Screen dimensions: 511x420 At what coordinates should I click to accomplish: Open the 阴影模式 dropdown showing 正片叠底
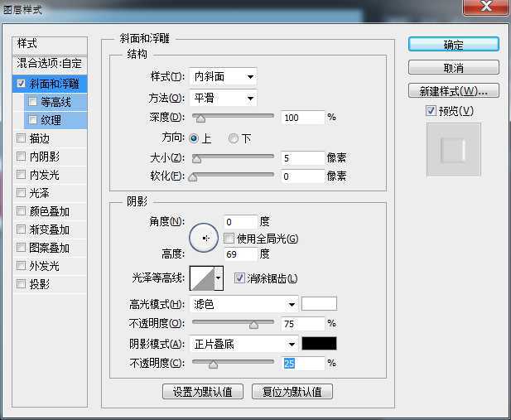pyautogui.click(x=243, y=344)
